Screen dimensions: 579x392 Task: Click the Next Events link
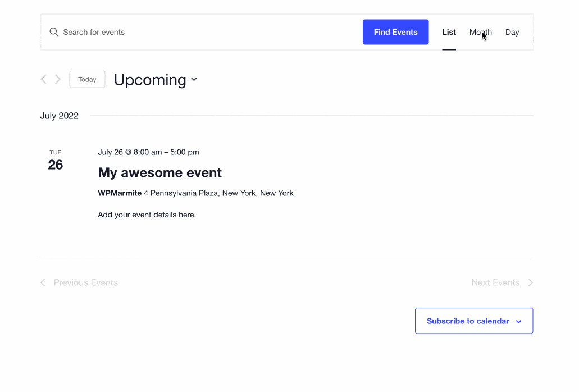pyautogui.click(x=495, y=282)
